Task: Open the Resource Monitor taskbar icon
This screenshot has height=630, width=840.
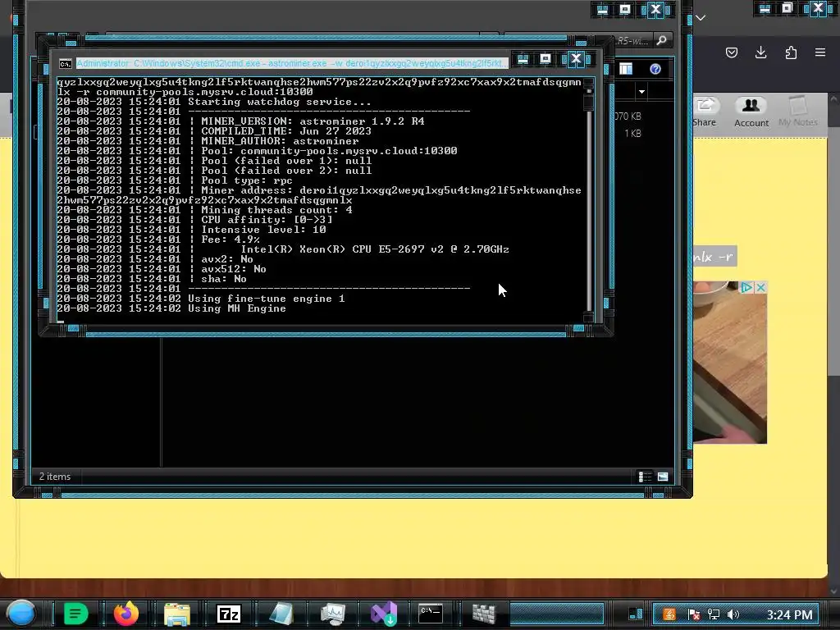Action: click(x=333, y=614)
